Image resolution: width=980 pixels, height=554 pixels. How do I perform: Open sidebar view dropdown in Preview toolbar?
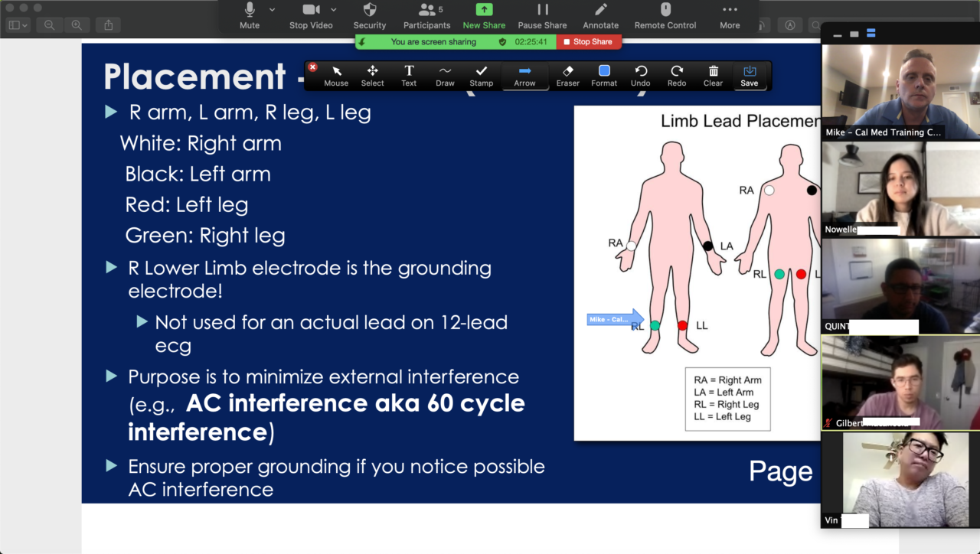[x=18, y=25]
